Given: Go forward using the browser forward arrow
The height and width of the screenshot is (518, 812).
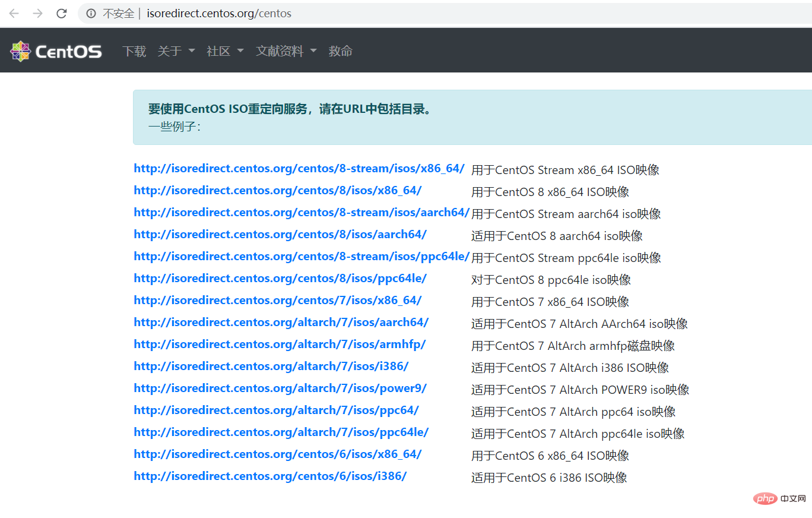Looking at the screenshot, I should [38, 13].
